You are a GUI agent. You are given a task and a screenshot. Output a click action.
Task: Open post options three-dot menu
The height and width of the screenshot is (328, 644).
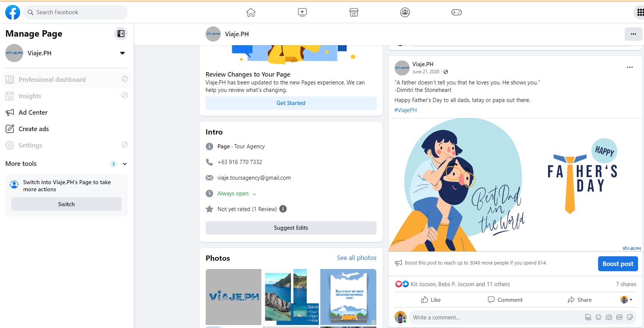coord(630,67)
